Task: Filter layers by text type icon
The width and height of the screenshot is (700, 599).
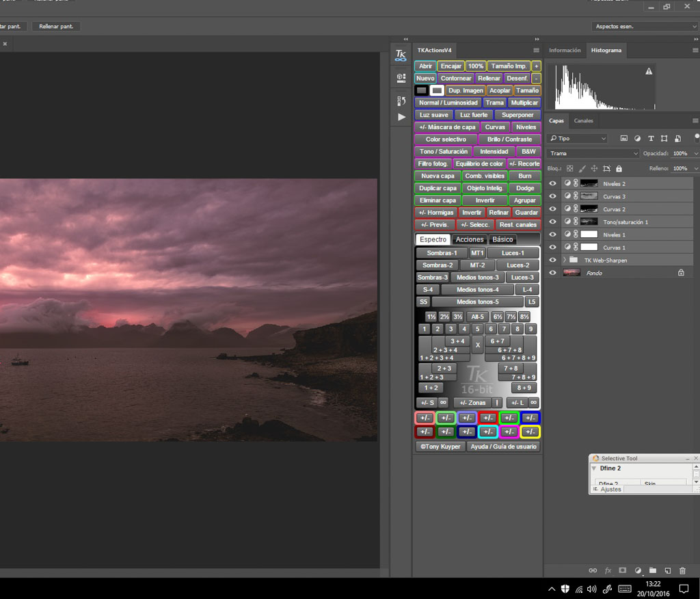Action: (651, 139)
